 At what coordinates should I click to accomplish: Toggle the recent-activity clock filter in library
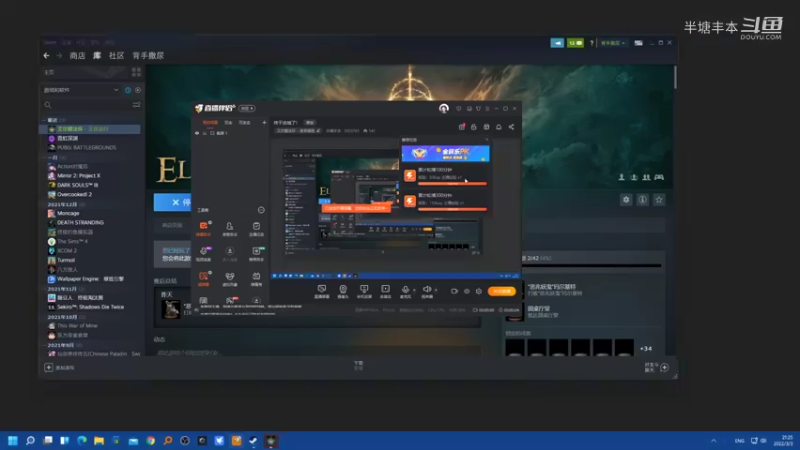click(128, 90)
